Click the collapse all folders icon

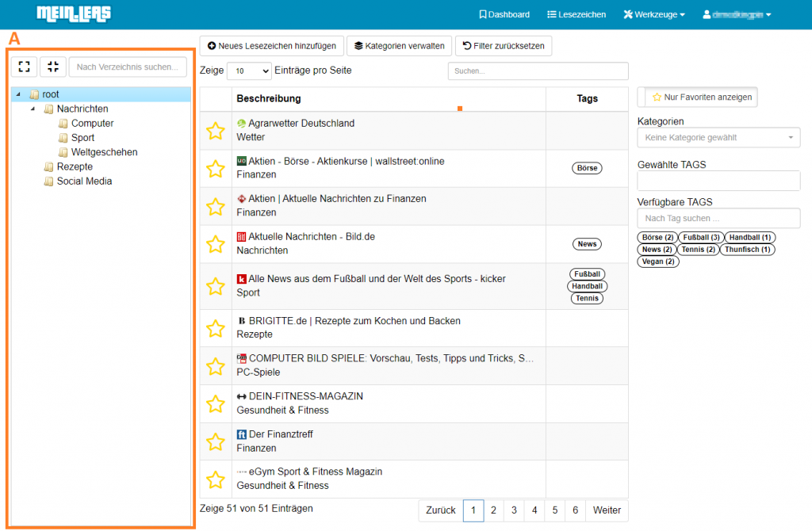52,67
